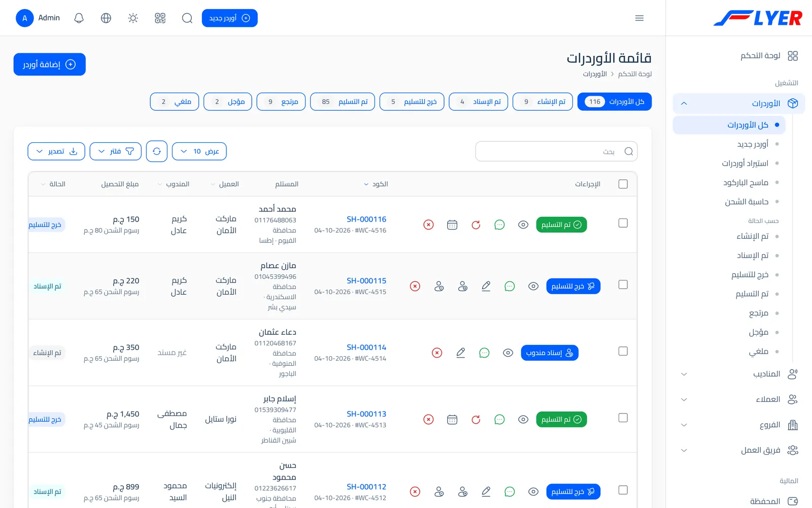Open the Admin profile avatar

click(x=25, y=18)
